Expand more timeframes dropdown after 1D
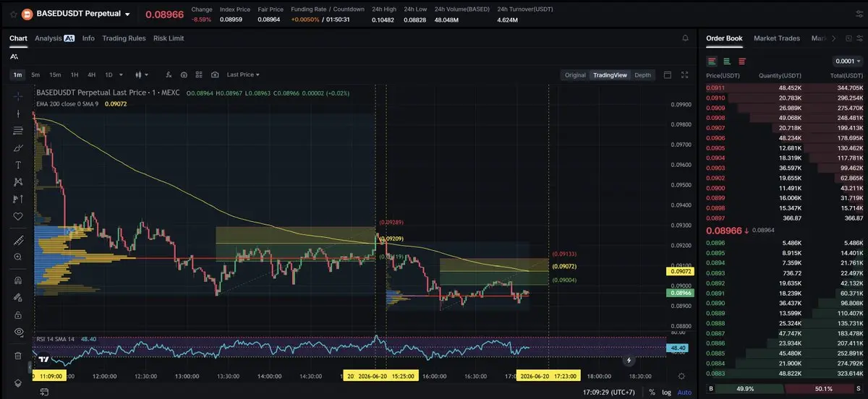Screen dimensions: 868x399 coord(120,74)
